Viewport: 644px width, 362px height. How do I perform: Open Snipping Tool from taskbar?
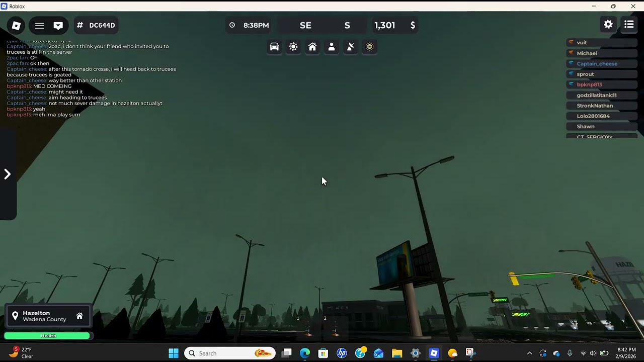[470, 353]
